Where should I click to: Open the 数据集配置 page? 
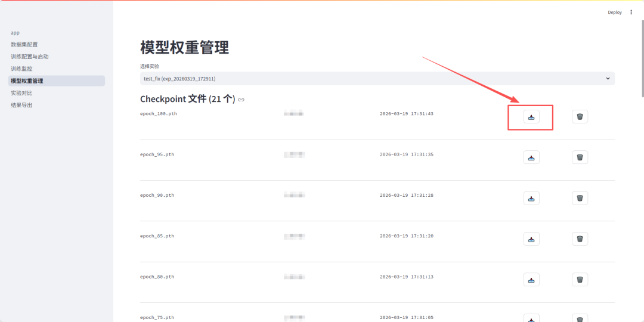[24, 45]
